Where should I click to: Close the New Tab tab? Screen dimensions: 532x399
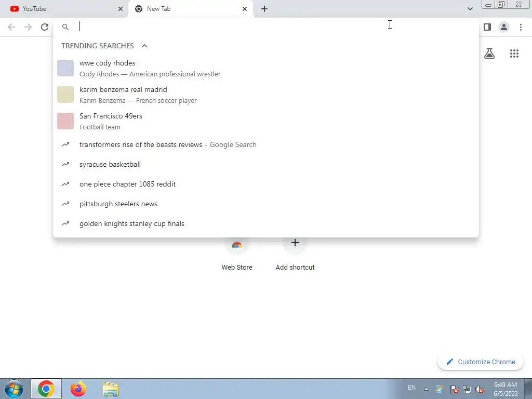tap(245, 9)
